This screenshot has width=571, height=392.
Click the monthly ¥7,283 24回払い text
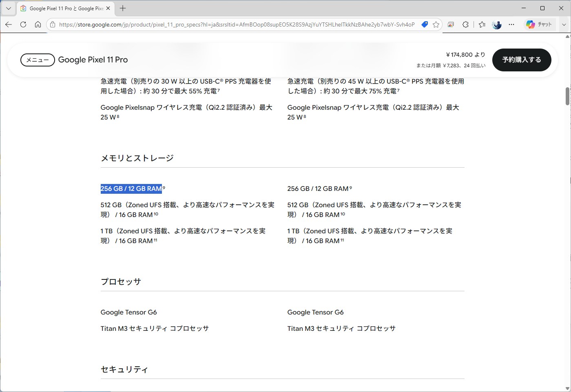[x=451, y=65]
